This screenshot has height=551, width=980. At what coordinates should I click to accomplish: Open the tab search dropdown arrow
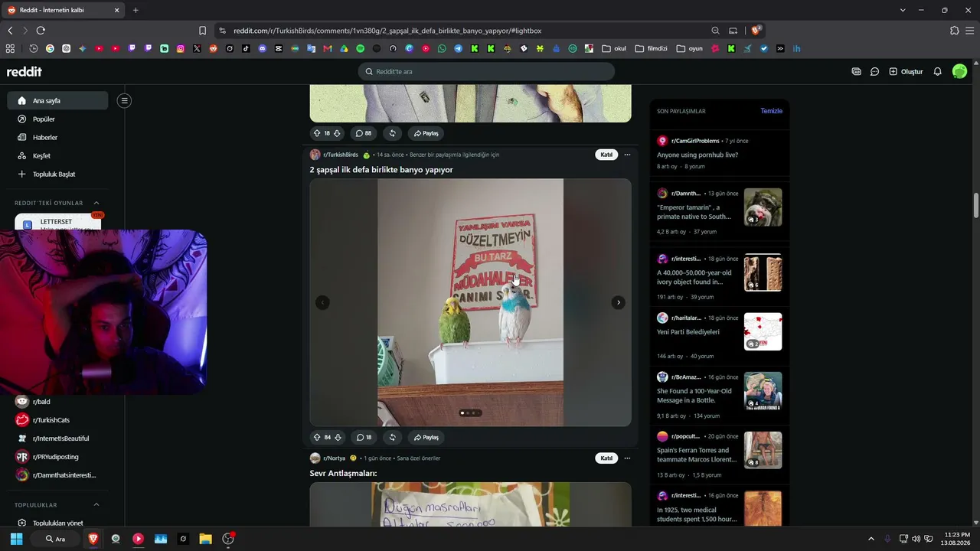903,10
